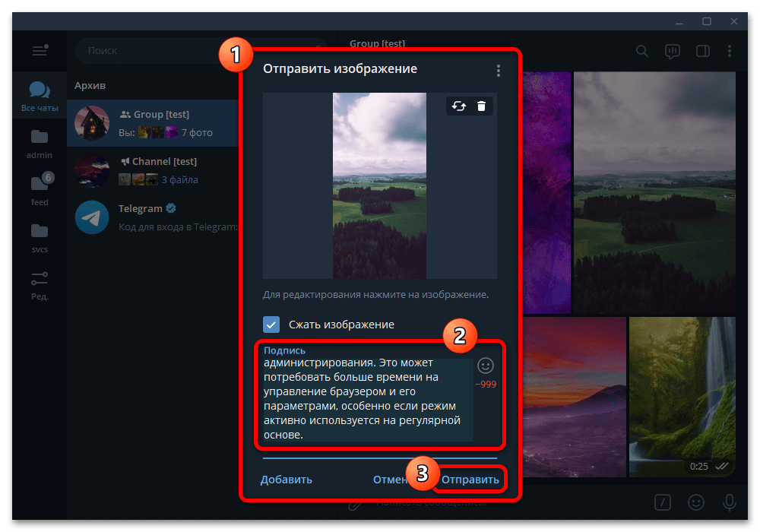Select the 'Все чаты' folder
760x532 pixels.
[x=40, y=97]
